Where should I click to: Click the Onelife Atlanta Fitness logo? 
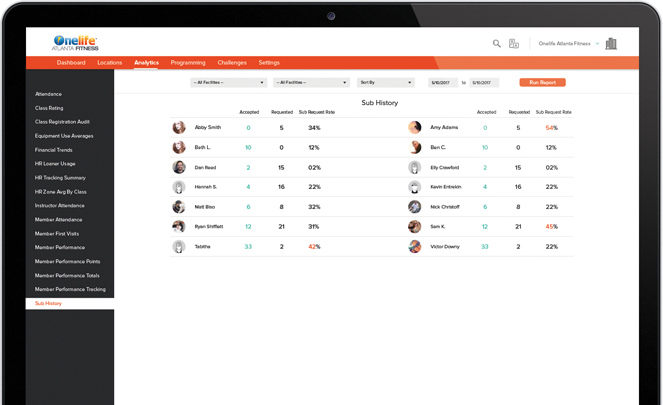[75, 43]
